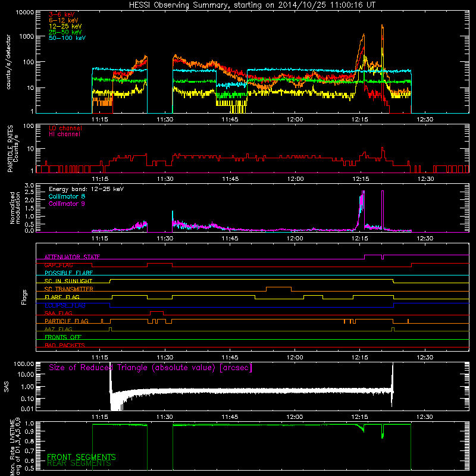476x476 pixels.
Task: Click the "FLARE_FLAG" flag label
Action: pos(62,297)
